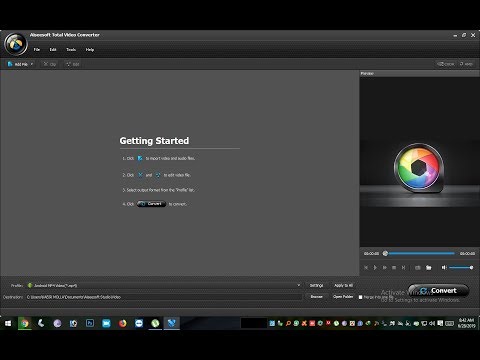Image resolution: width=480 pixels, height=360 pixels.
Task: Open the File menu
Action: pos(37,50)
